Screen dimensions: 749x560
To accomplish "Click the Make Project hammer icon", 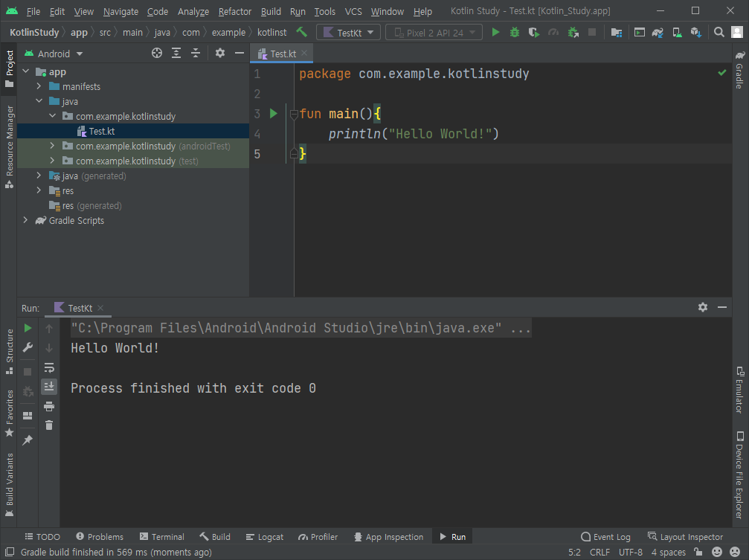I will click(301, 32).
